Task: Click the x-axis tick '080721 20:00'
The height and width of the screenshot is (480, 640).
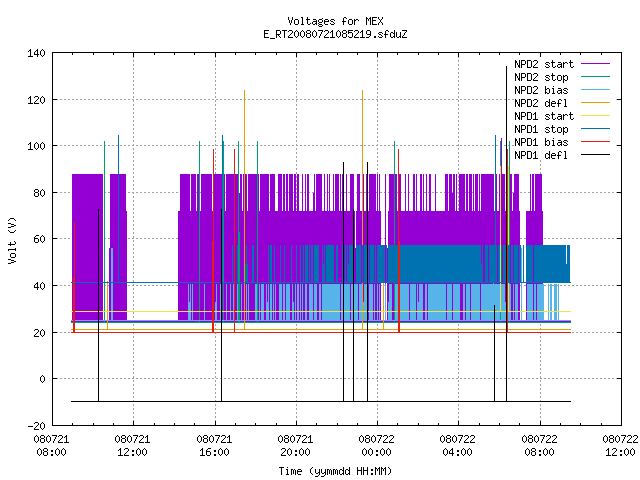Action: click(296, 446)
